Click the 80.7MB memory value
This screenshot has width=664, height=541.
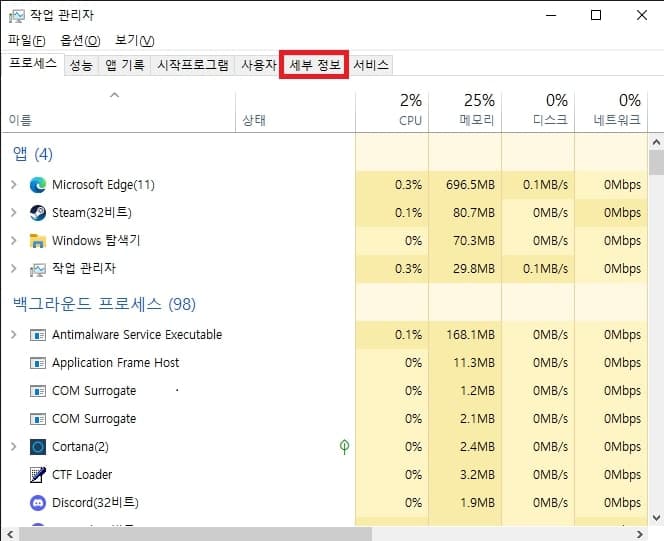pyautogui.click(x=473, y=213)
